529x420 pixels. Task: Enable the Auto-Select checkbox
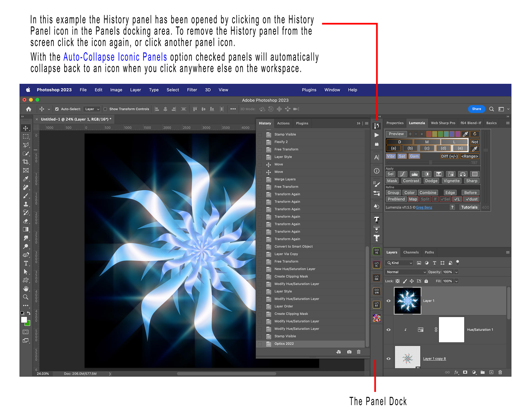click(57, 109)
